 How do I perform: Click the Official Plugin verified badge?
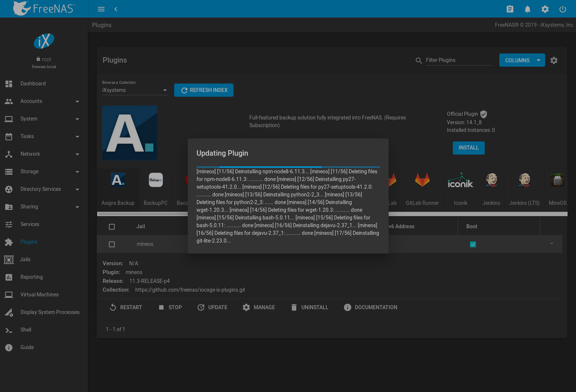tap(484, 114)
